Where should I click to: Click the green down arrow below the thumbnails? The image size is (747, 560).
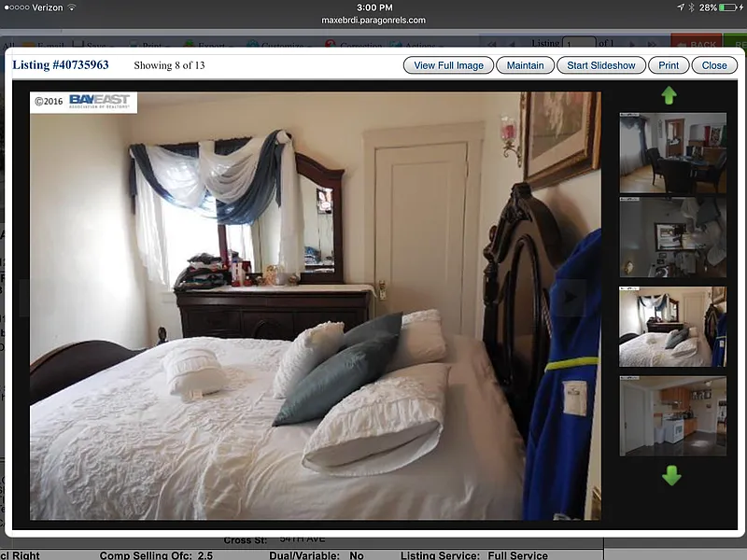[x=670, y=477]
